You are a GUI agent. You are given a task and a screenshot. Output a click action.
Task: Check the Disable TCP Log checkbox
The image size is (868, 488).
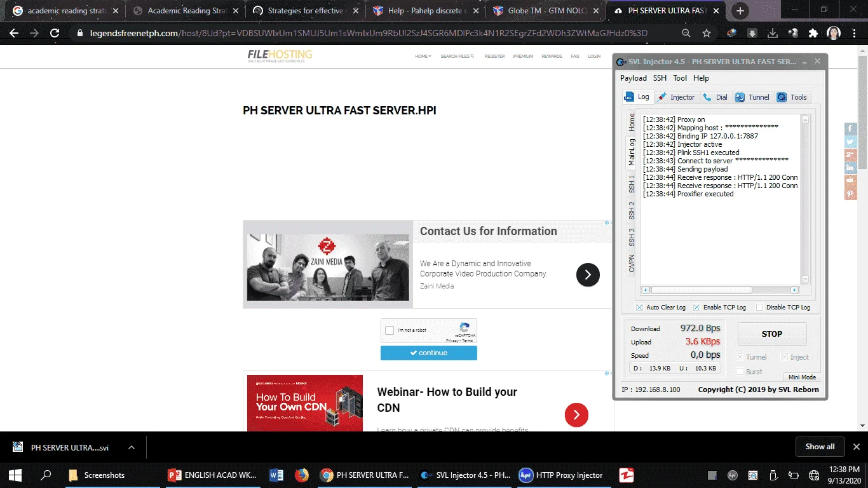[x=759, y=308]
